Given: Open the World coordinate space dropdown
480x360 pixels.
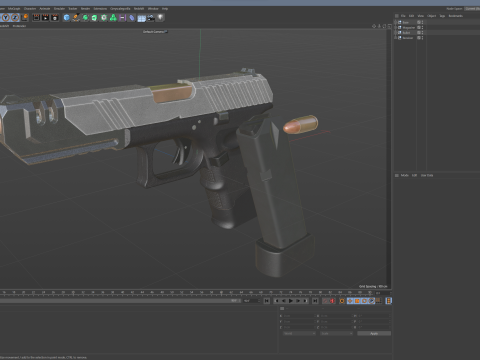Looking at the screenshot, I should [299, 333].
